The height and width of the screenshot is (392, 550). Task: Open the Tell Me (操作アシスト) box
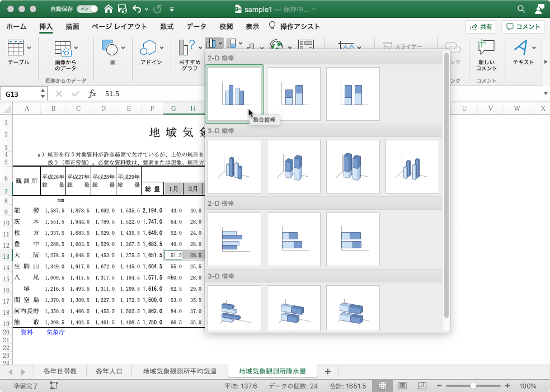click(294, 27)
